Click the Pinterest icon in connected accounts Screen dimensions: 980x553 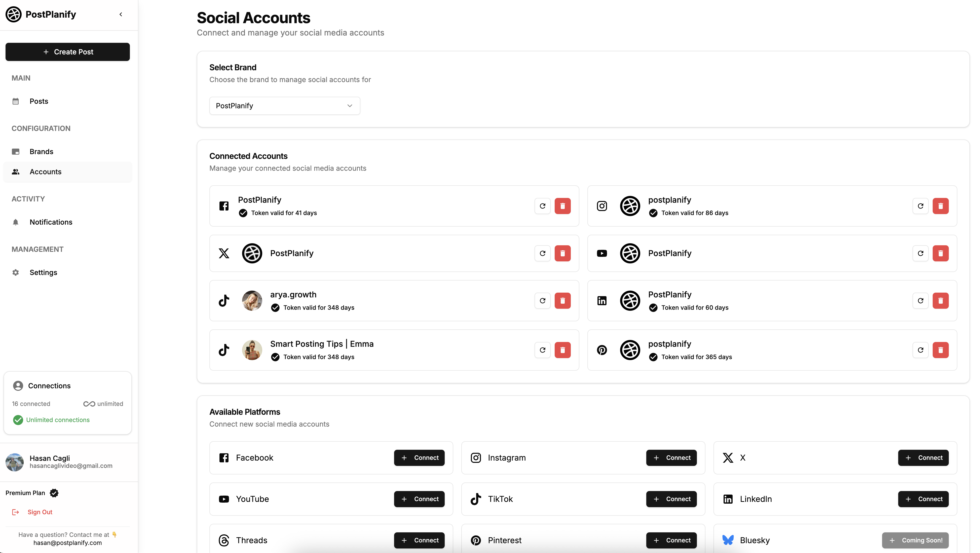602,350
